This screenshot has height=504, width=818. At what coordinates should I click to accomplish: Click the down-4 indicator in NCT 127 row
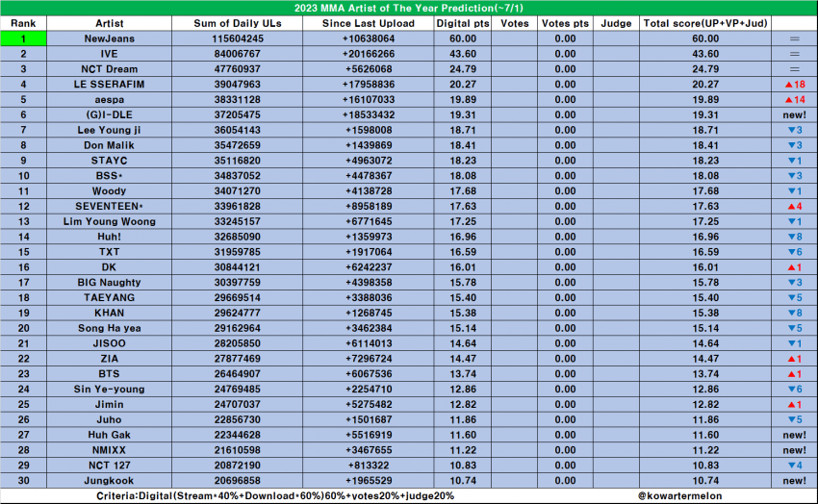[795, 465]
